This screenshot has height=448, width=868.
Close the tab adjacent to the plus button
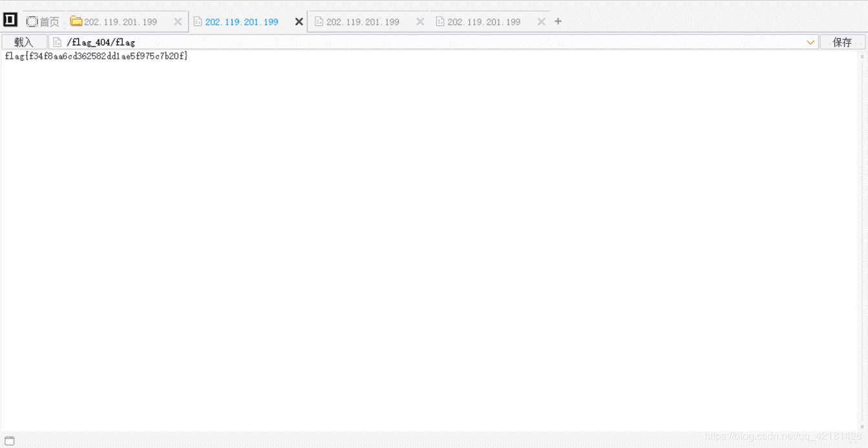pos(542,21)
